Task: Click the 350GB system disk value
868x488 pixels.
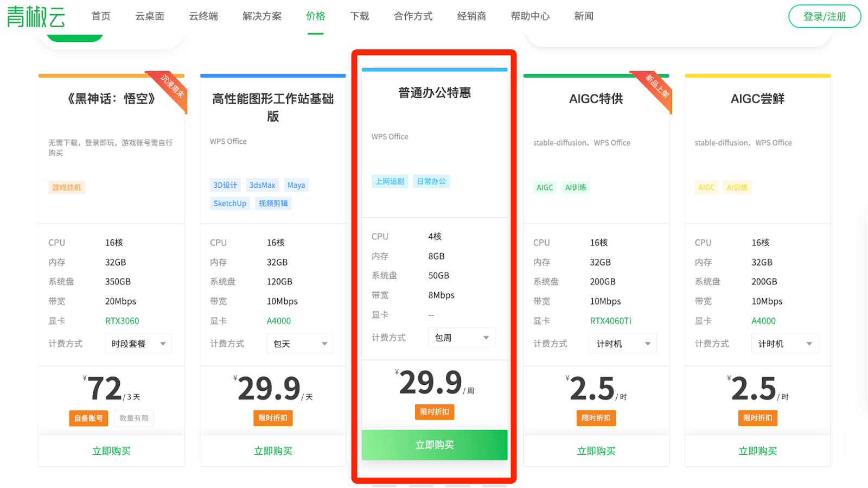Action: pos(118,282)
